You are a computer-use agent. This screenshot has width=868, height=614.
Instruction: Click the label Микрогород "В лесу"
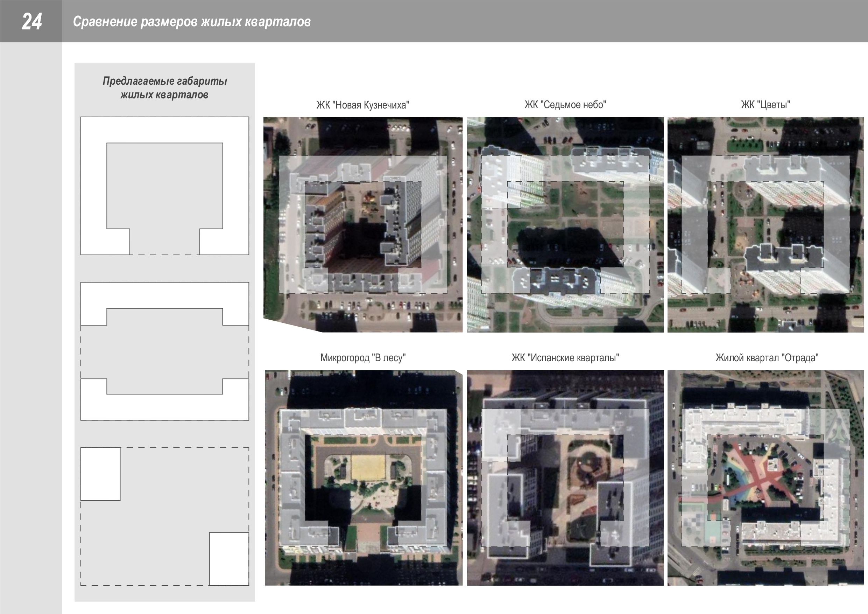pos(362,357)
